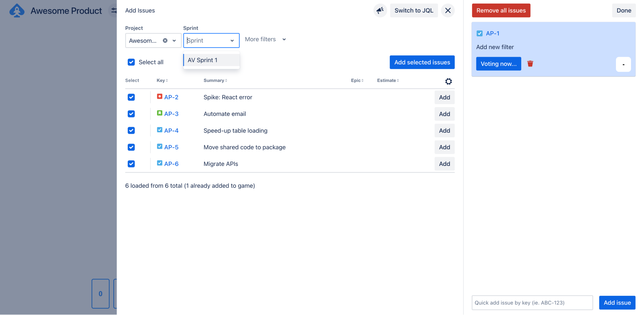This screenshot has width=644, height=315.
Task: Open the AP-4 issue link
Action: (171, 131)
